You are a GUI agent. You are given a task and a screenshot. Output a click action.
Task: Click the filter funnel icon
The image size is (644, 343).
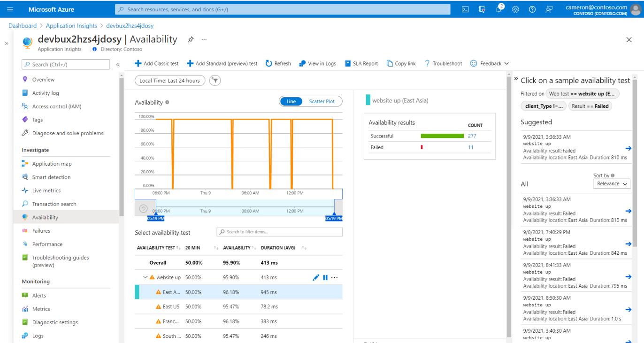(215, 81)
